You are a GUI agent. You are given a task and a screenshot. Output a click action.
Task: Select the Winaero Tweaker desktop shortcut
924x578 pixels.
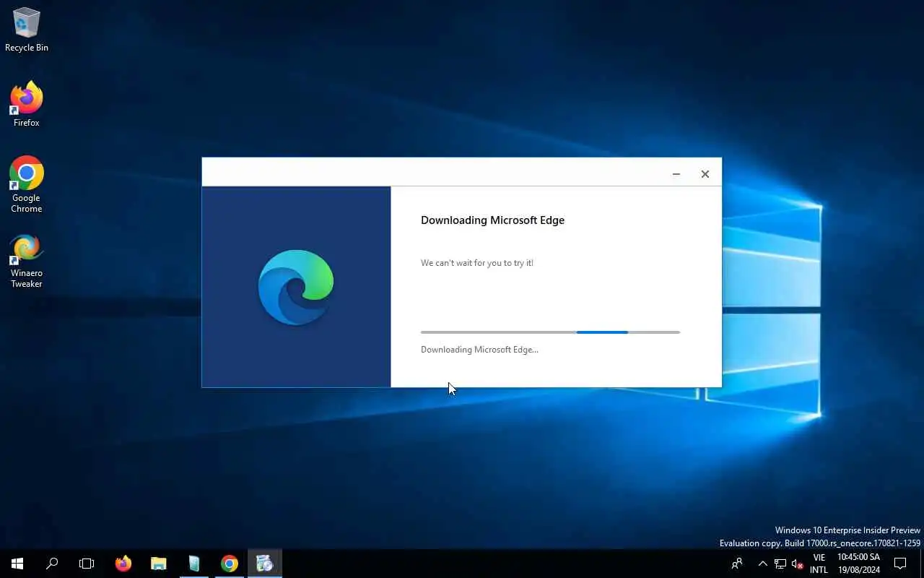click(27, 261)
